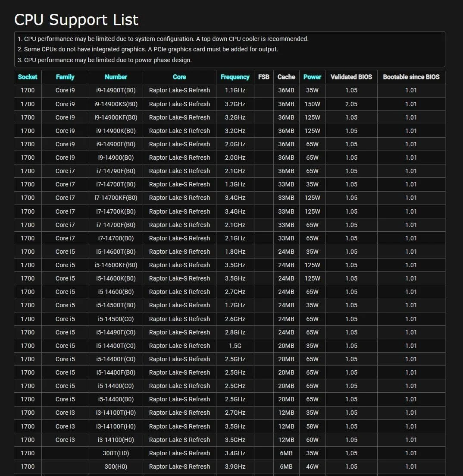Click the Validated BIOS column header
This screenshot has height=476, width=463.
tap(351, 77)
